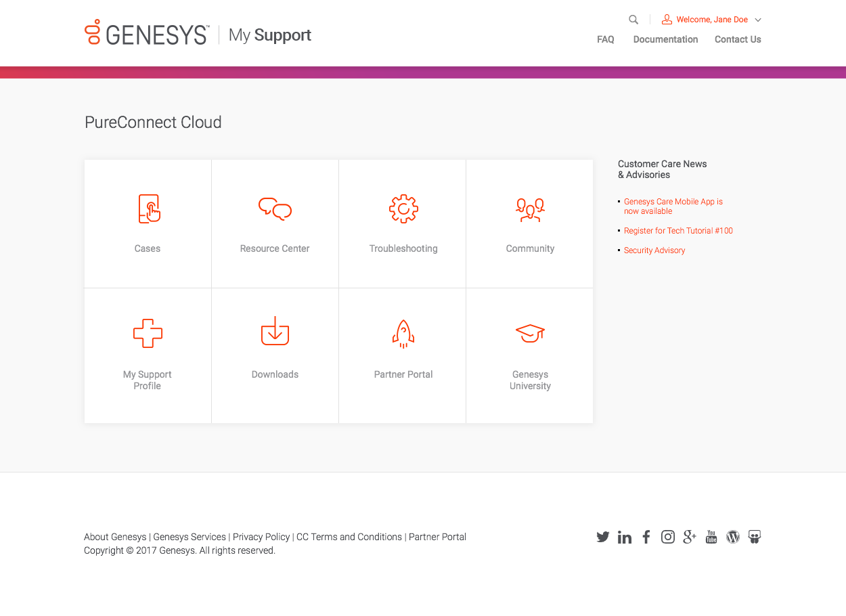Open the search magnifier in header
Image resolution: width=846 pixels, height=616 pixels.
[x=633, y=20]
